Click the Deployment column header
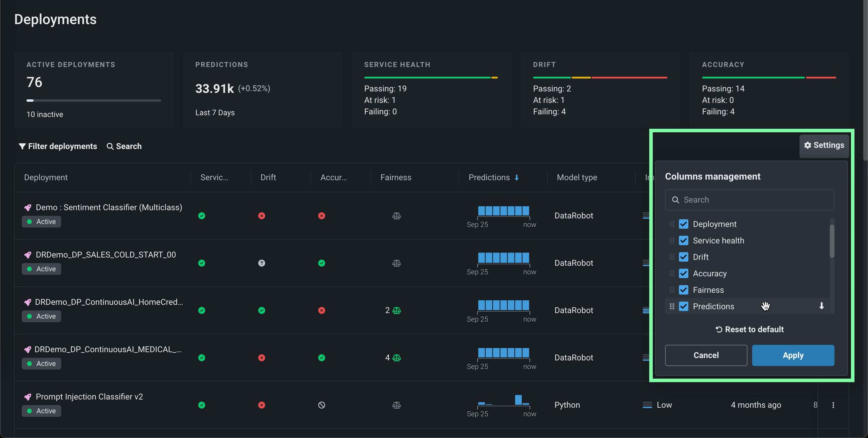This screenshot has width=868, height=438. tap(46, 178)
